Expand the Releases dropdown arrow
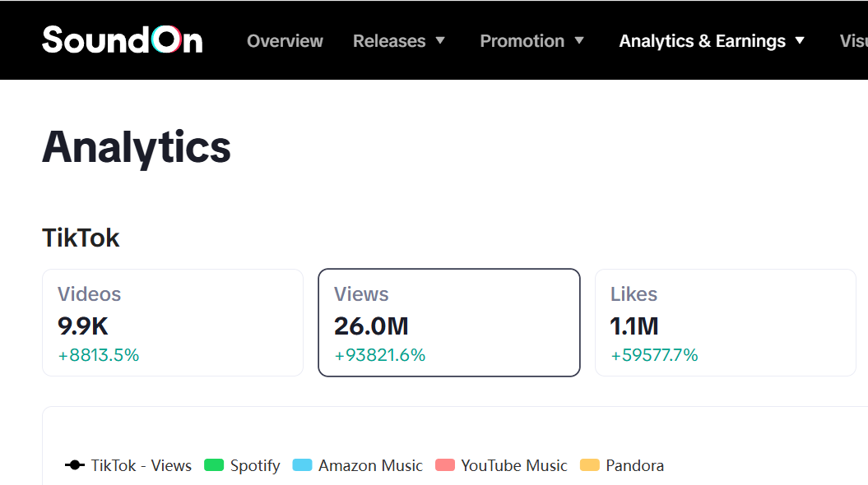 tap(440, 40)
